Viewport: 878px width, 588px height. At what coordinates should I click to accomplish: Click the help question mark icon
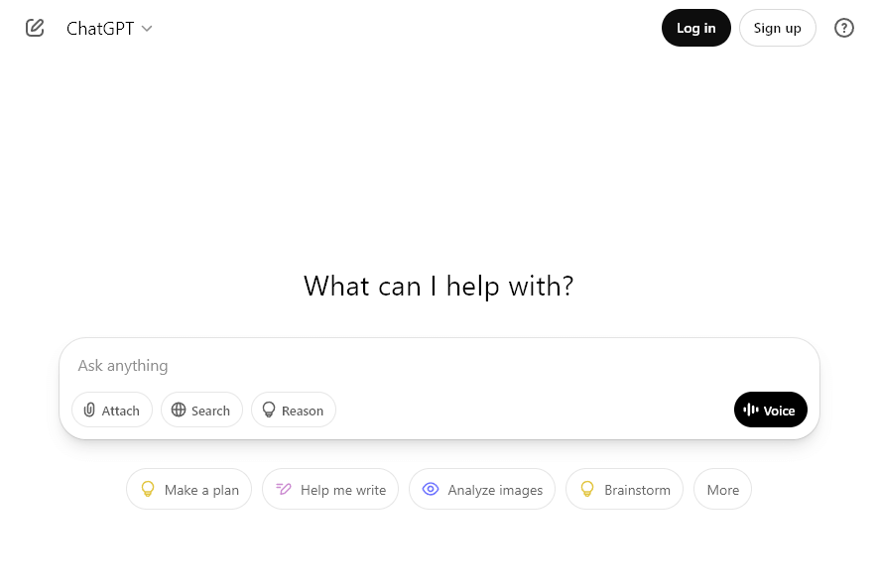pyautogui.click(x=844, y=28)
